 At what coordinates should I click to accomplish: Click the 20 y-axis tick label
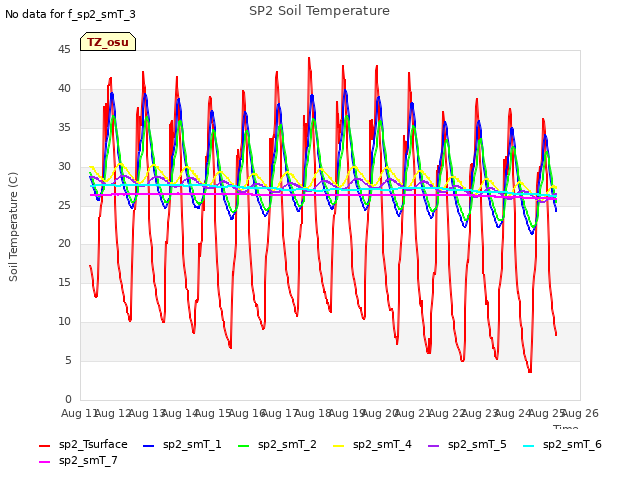tap(64, 244)
